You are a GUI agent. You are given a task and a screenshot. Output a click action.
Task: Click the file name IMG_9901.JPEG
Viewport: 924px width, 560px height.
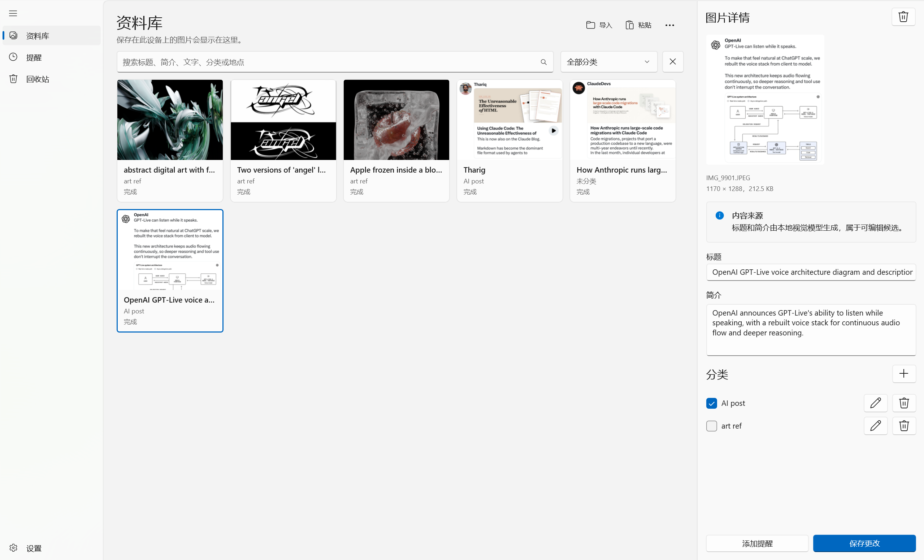click(728, 178)
